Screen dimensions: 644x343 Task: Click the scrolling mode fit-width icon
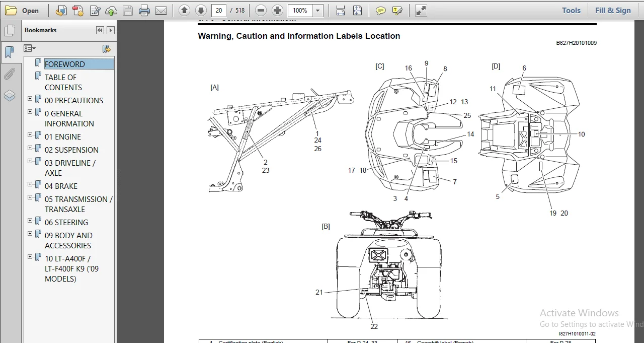coord(341,10)
